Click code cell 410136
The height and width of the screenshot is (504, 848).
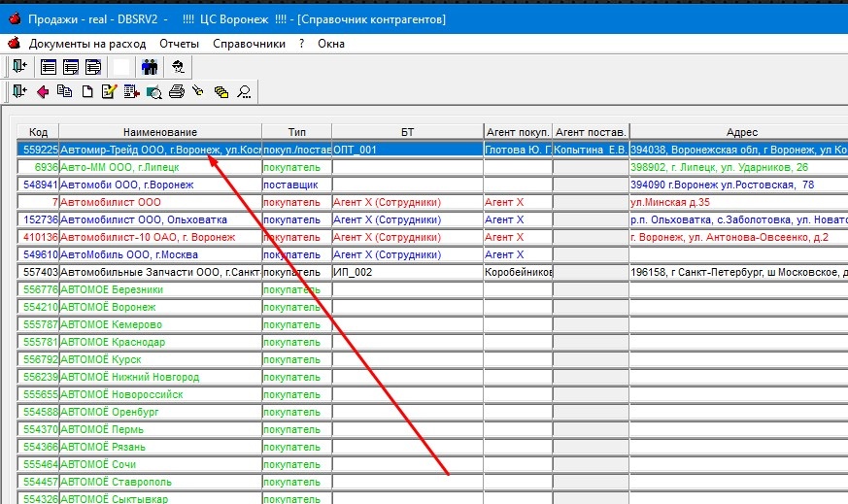(38, 237)
